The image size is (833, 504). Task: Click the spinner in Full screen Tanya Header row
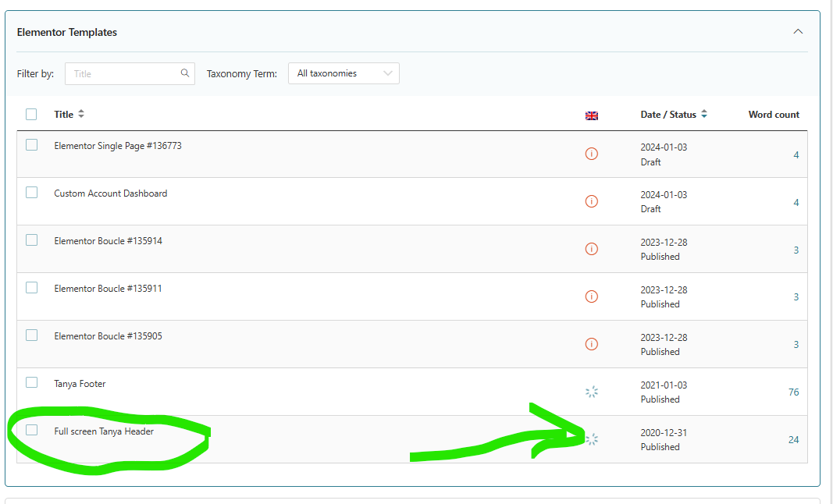591,439
